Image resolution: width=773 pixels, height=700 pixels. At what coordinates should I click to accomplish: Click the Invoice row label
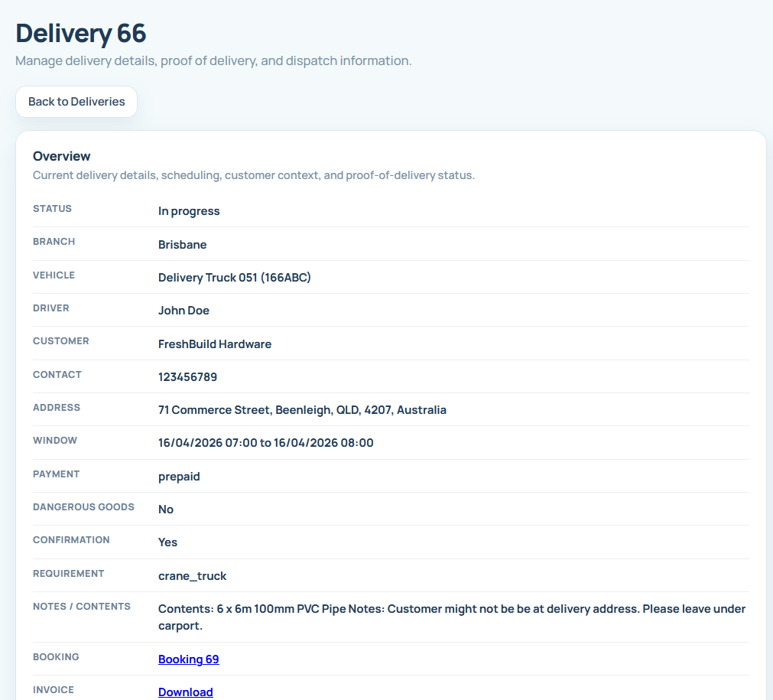click(53, 689)
